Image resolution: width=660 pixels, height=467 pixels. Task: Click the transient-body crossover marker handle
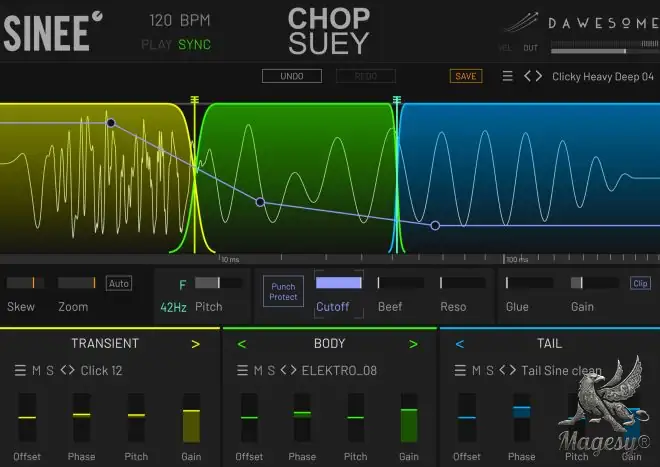click(x=194, y=100)
